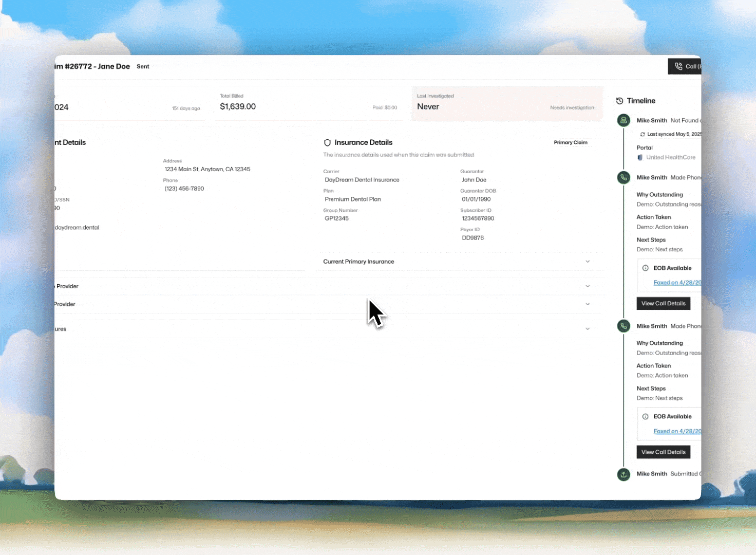Expand the first Provider row chevron
Screen dimensions: 756x555
pyautogui.click(x=588, y=286)
